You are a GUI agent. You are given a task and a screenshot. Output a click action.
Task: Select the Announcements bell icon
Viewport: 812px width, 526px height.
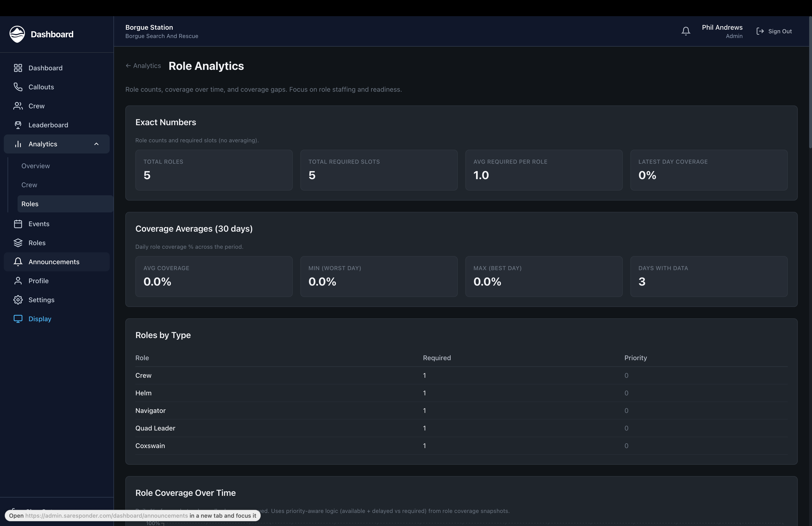click(18, 262)
